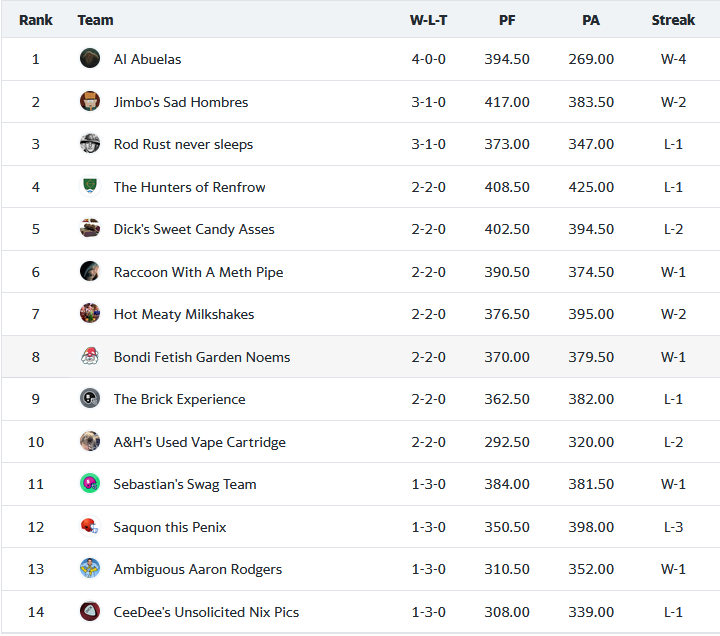
Task: Open A&H's Used Vape Cartridge team link
Action: pos(199,442)
